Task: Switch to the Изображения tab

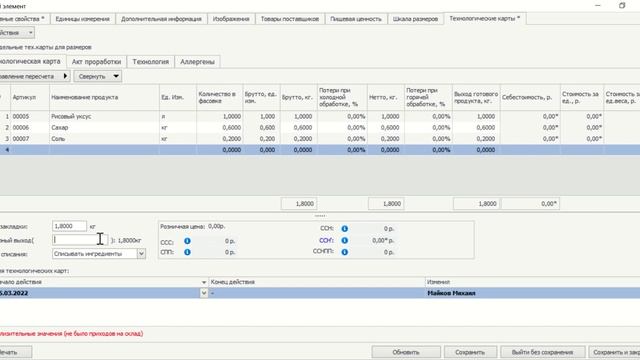Action: [231, 19]
